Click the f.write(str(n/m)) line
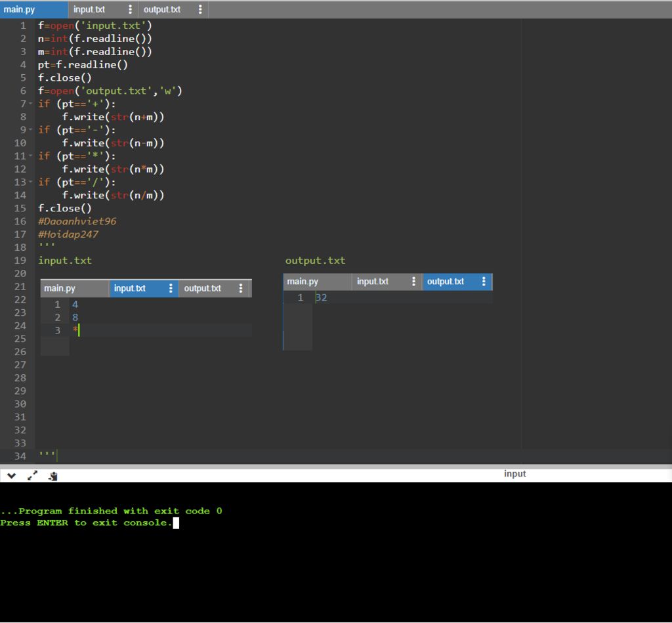Image resolution: width=672 pixels, height=623 pixels. pyautogui.click(x=113, y=196)
